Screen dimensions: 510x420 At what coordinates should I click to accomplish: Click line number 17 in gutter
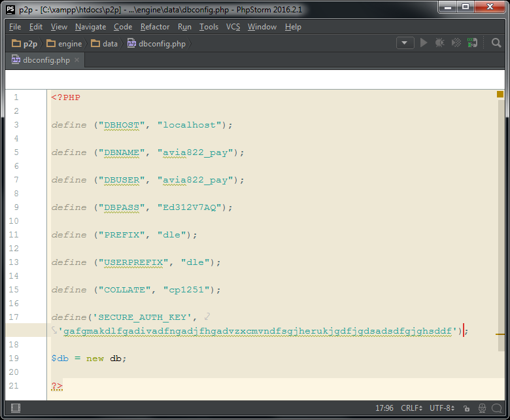[14, 317]
